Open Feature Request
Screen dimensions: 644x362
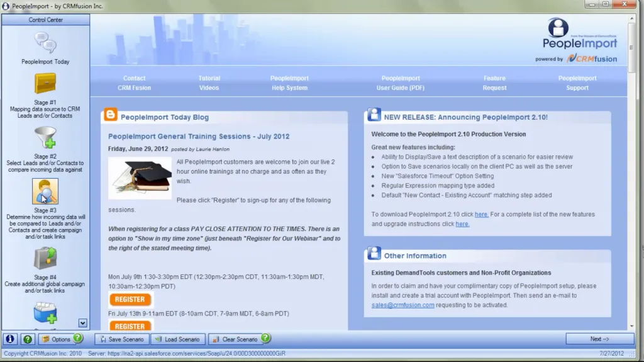(494, 83)
